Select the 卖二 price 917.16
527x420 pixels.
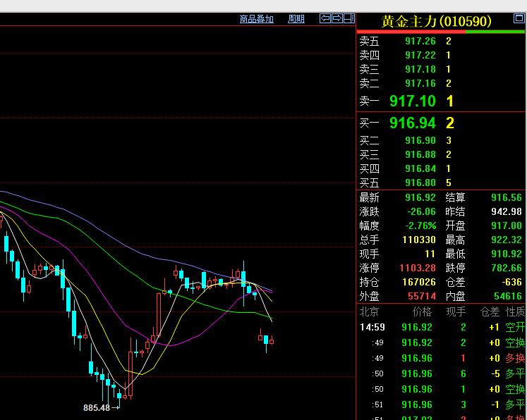point(420,83)
